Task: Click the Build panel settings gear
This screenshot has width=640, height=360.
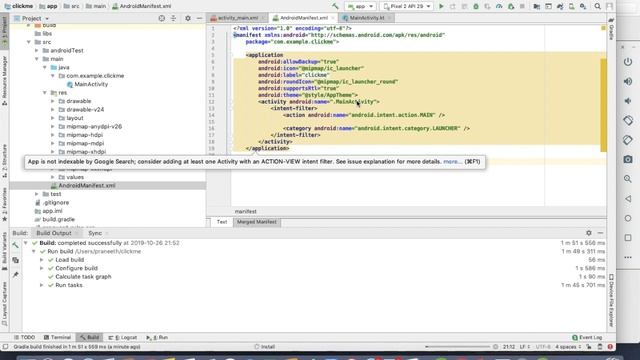Action: 589,233
